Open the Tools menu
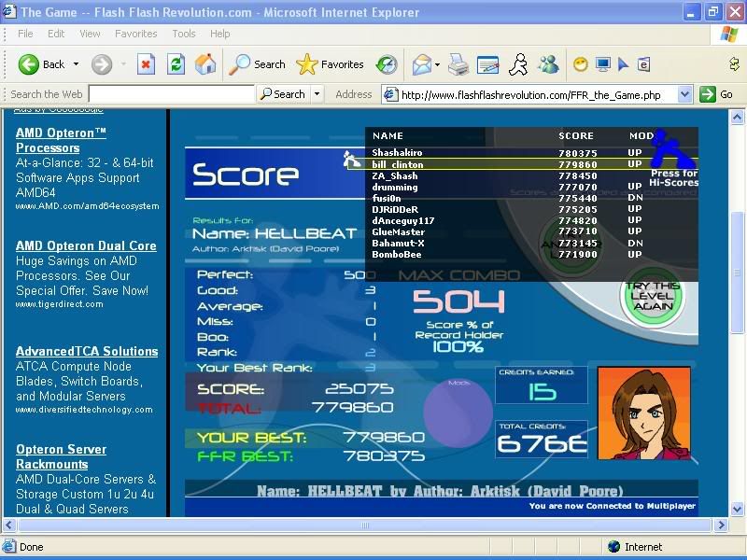The width and height of the screenshot is (747, 560). (184, 34)
